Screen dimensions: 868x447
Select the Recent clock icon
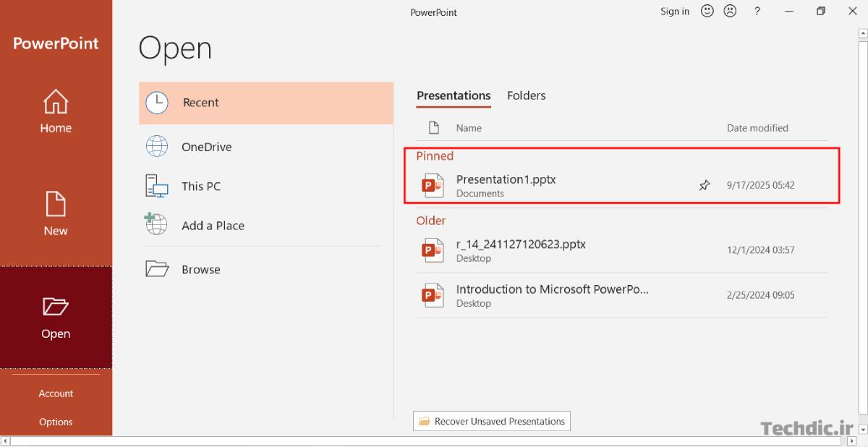click(x=157, y=103)
